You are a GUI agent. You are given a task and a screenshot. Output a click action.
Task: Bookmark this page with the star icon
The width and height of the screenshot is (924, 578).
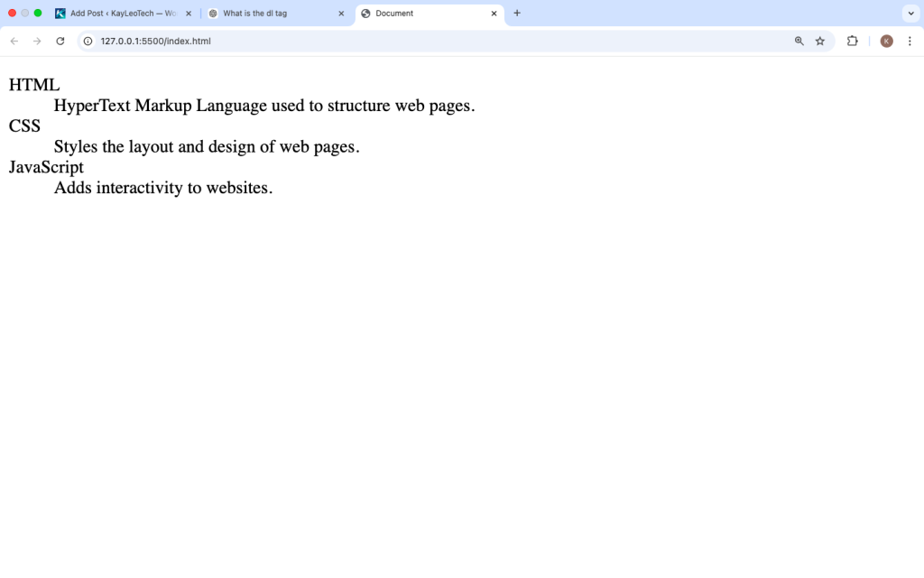point(820,41)
